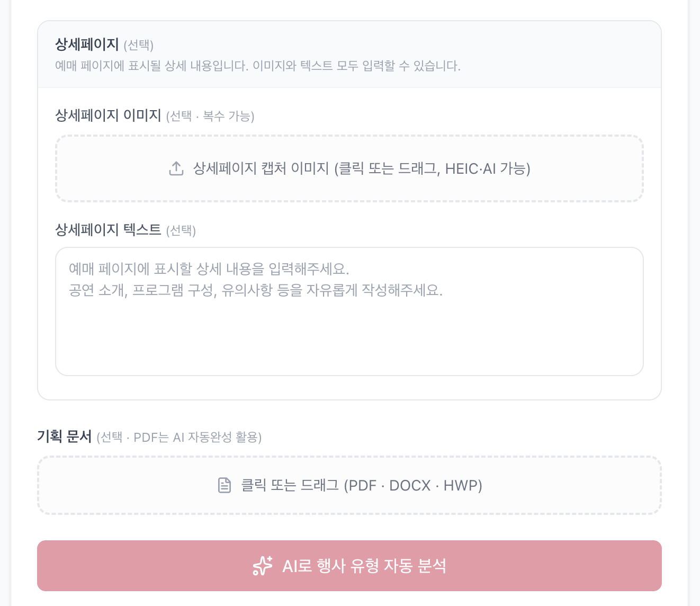Click the 기획 문서 section title
Image resolution: width=700 pixels, height=606 pixels.
[x=64, y=436]
